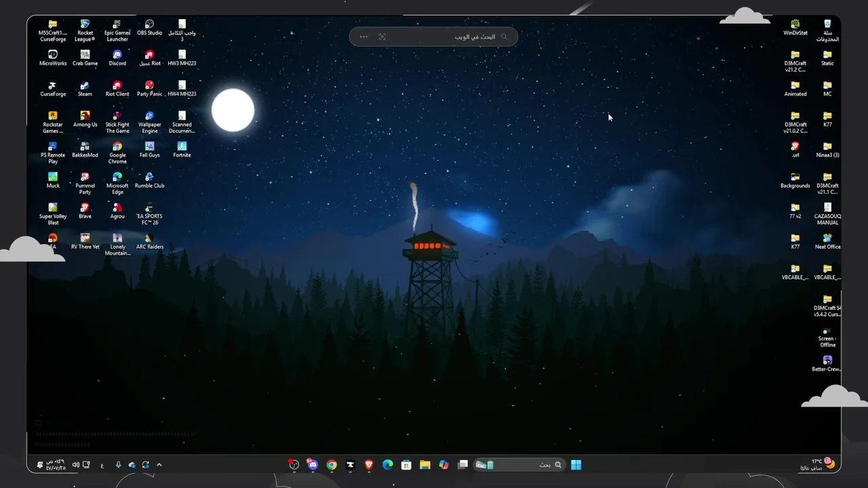Open OBS Studio desktop icon
The width and height of the screenshot is (868, 488).
coord(149,28)
